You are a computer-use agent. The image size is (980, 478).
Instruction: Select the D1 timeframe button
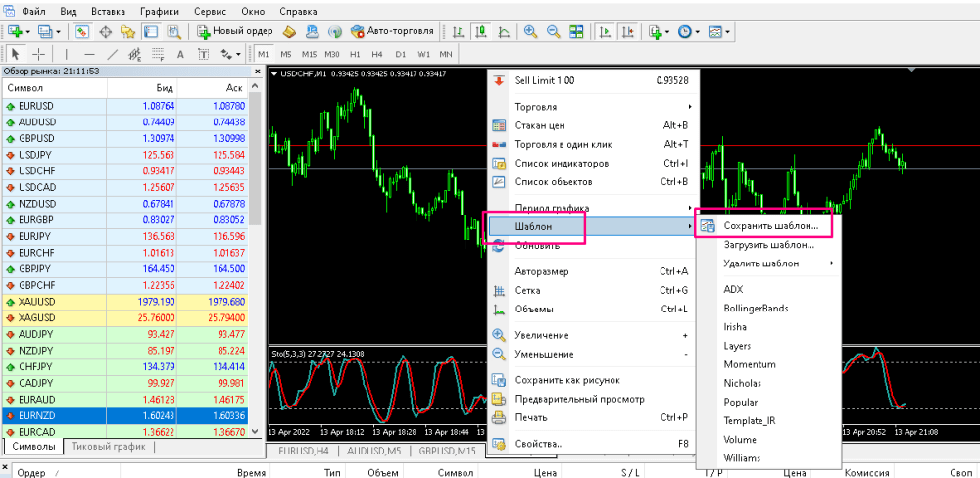point(401,54)
